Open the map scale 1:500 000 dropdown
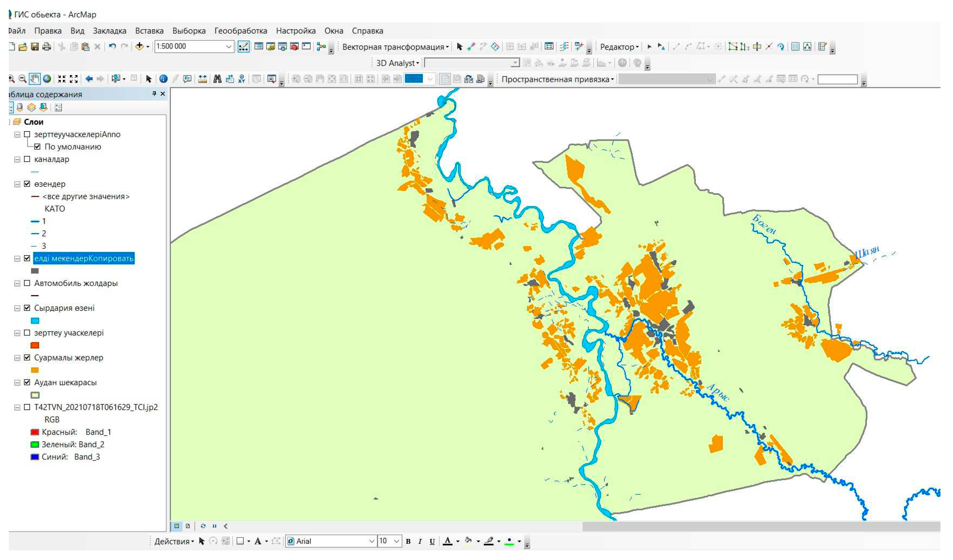Viewport: 953px width, 560px height. [229, 46]
